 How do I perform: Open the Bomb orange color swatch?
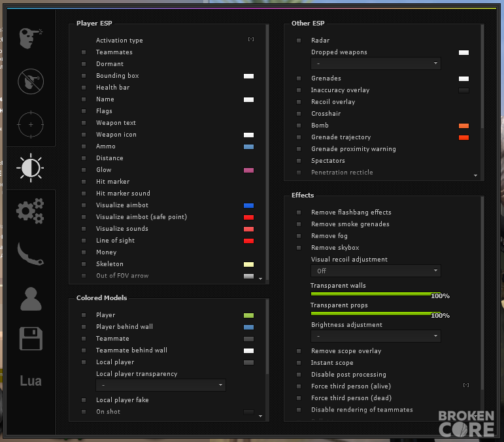463,126
